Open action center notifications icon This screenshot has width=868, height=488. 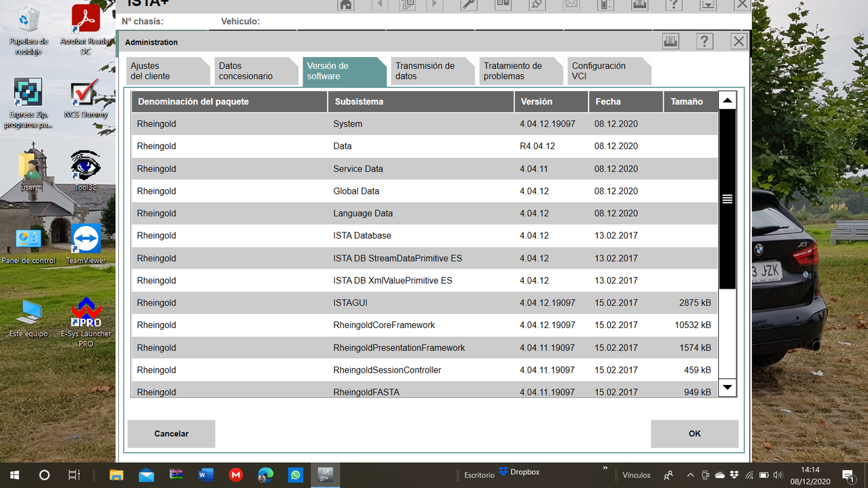[x=848, y=475]
